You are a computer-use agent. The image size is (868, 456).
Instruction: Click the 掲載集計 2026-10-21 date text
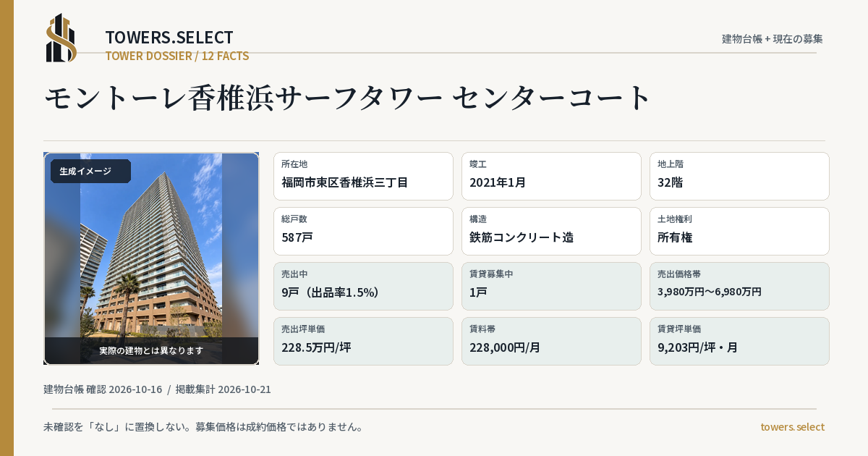[223, 389]
